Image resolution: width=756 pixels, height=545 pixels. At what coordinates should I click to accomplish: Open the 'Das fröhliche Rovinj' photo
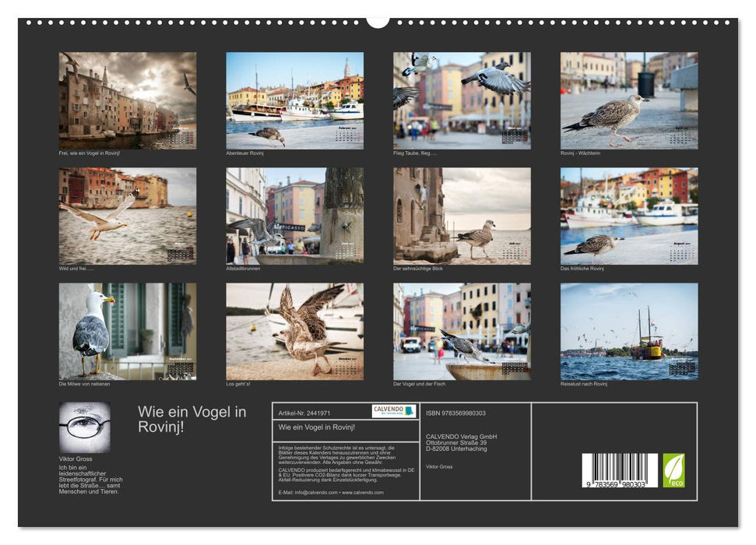[629, 216]
